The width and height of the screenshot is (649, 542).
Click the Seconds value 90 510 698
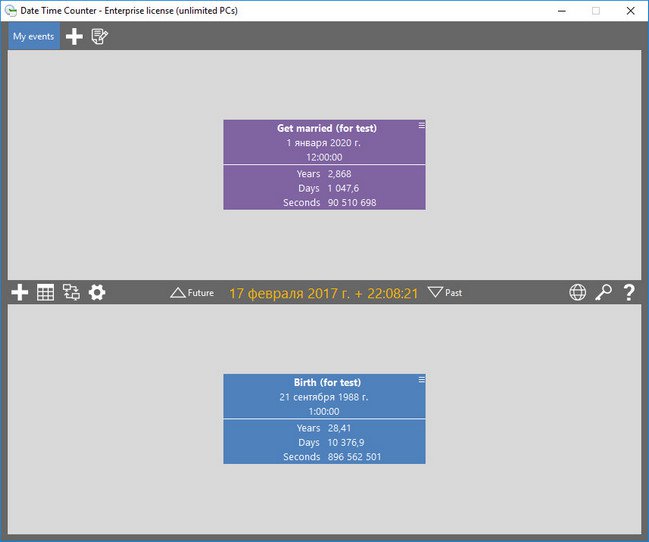tap(352, 203)
